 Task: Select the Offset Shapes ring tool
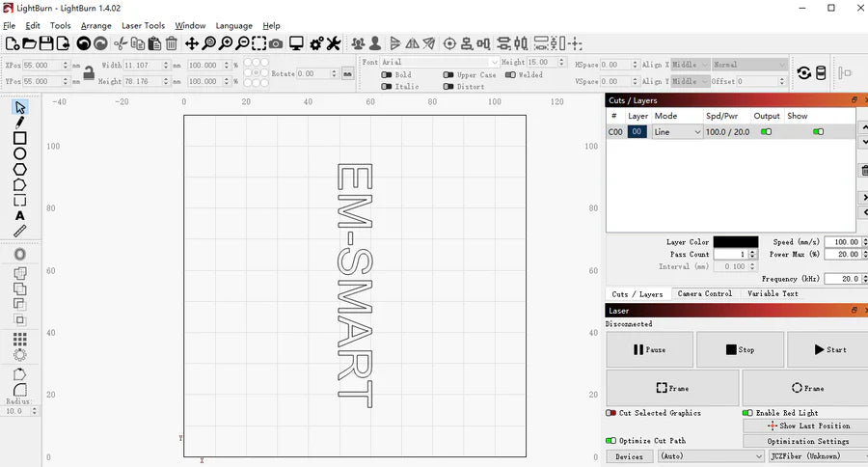tap(20, 255)
